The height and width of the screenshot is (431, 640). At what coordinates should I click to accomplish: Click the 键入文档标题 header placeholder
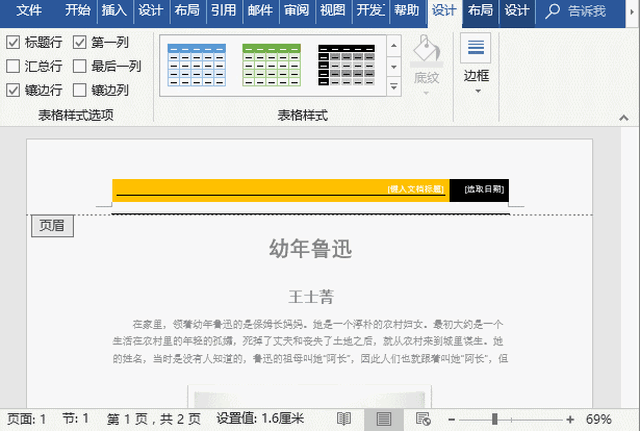tap(416, 189)
